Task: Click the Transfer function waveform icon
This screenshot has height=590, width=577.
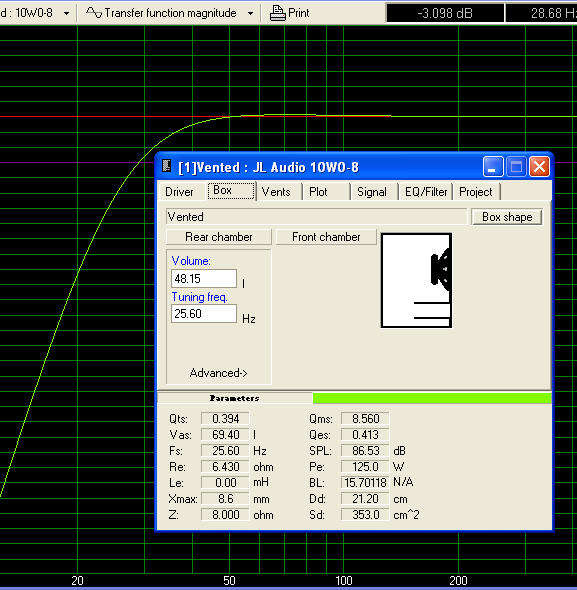Action: (94, 13)
